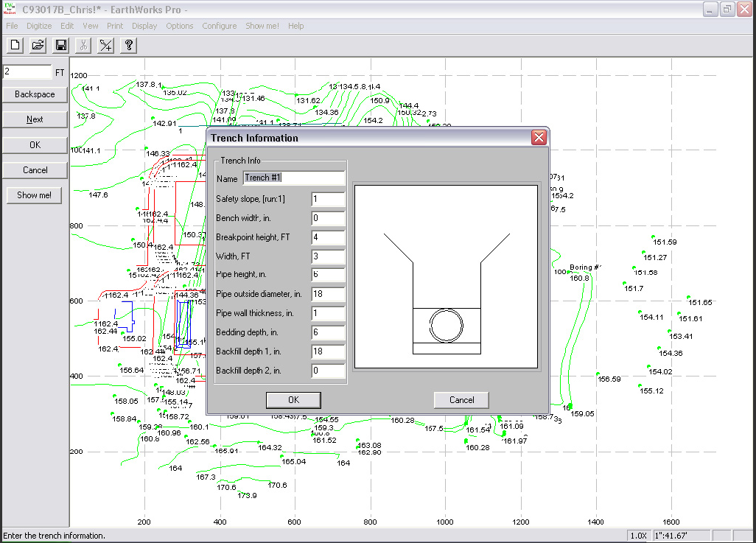The width and height of the screenshot is (756, 543).
Task: Click the scissors Cut icon
Action: pos(83,46)
